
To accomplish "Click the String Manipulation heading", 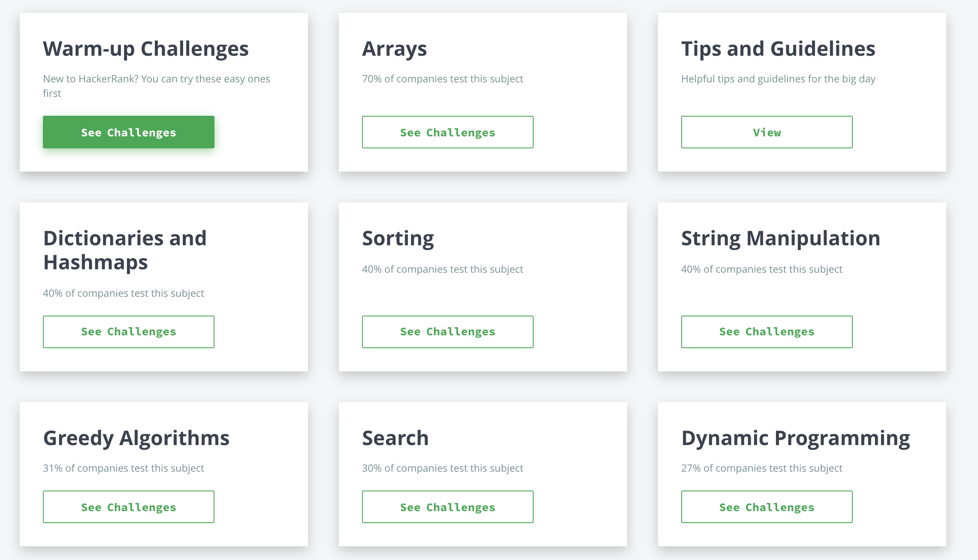I will (x=781, y=238).
